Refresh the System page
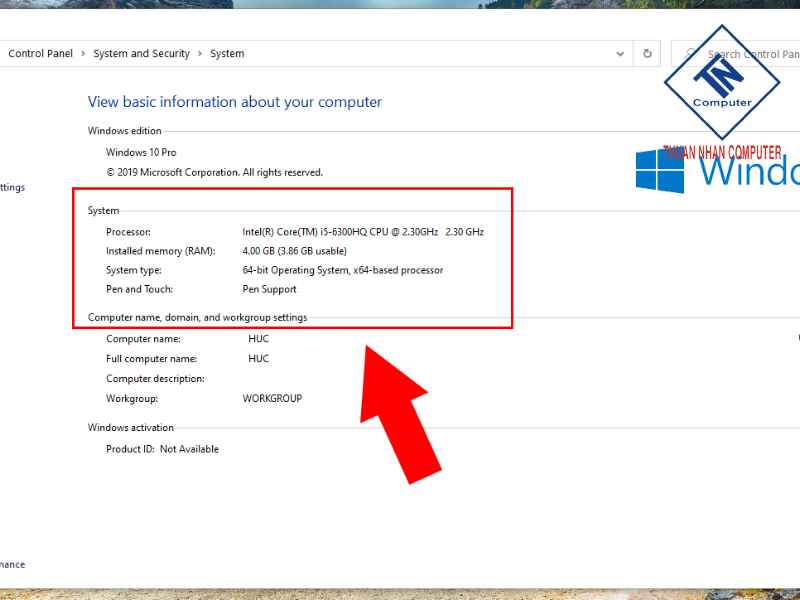 (648, 54)
